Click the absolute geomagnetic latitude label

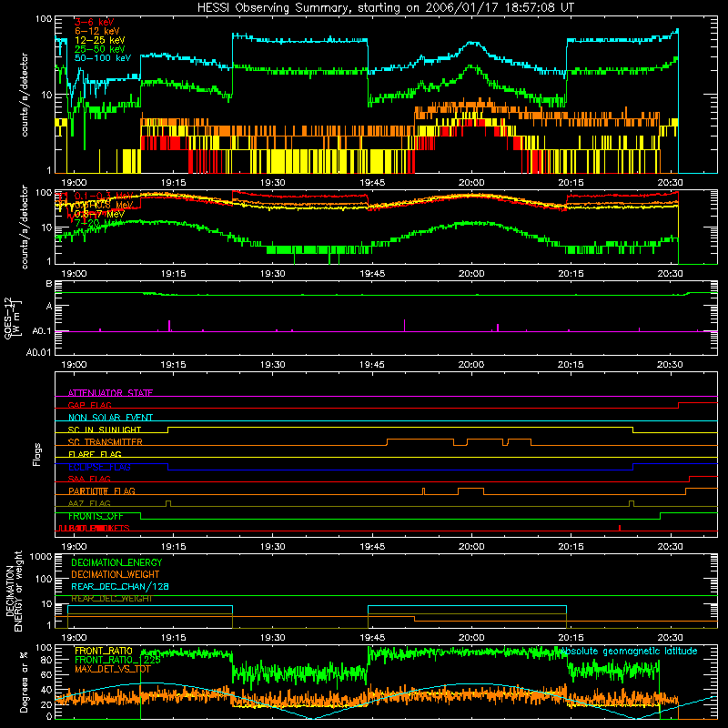pyautogui.click(x=629, y=652)
